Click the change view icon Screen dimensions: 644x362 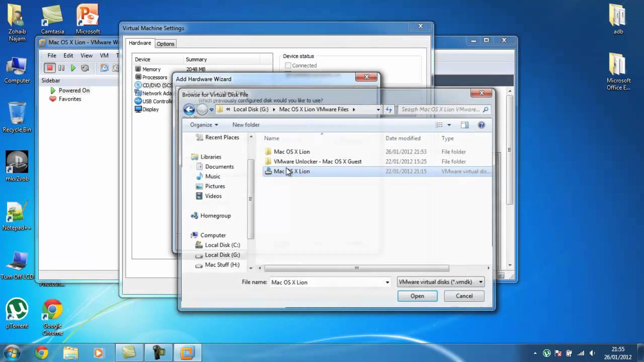[439, 125]
